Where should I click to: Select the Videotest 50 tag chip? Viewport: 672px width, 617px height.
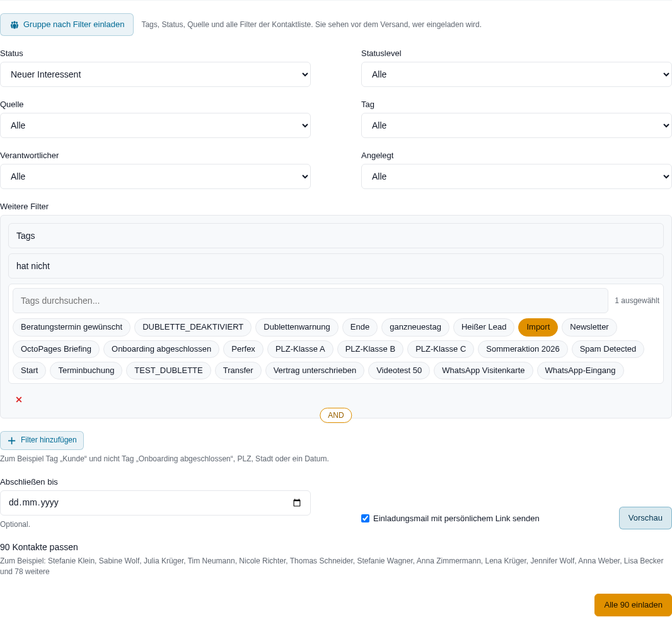click(399, 371)
